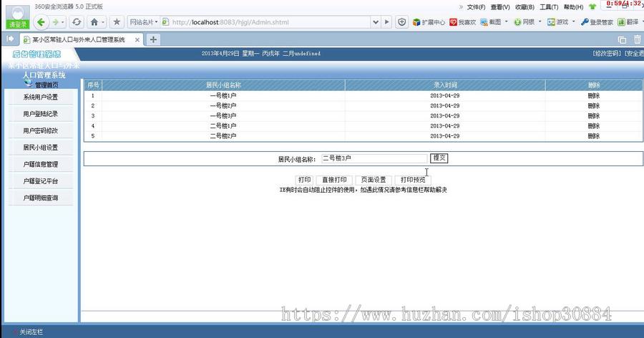Click the restore closed tabs trash icon

click(637, 39)
